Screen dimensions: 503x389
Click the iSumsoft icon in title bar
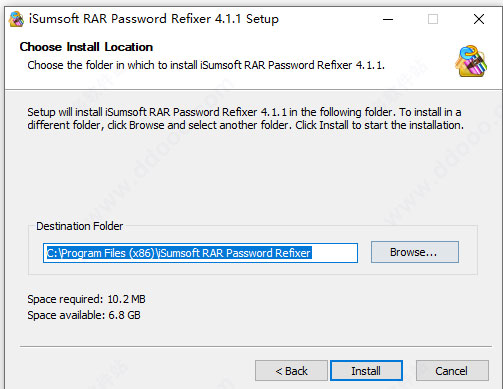tap(16, 19)
